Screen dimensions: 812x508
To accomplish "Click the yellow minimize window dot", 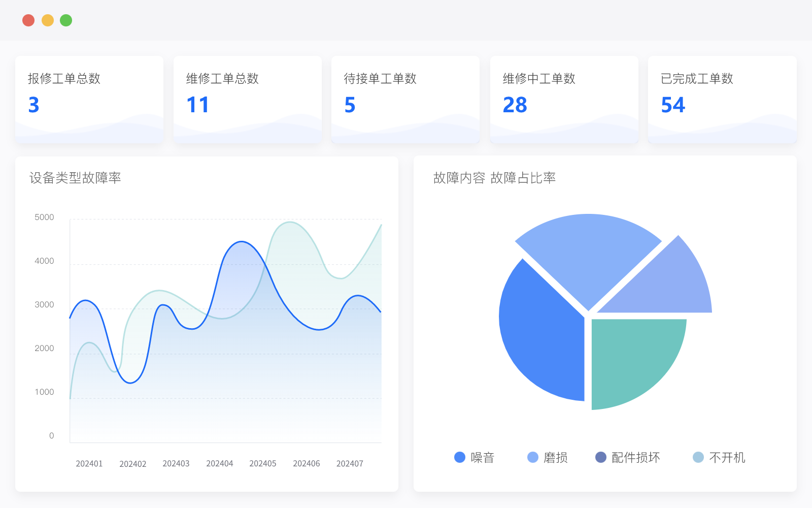I will click(x=48, y=20).
